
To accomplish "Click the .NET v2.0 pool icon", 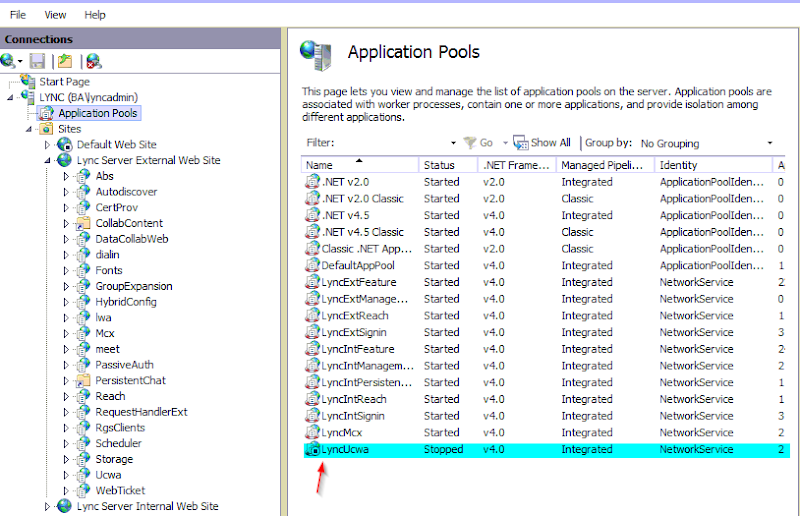I will (x=312, y=182).
